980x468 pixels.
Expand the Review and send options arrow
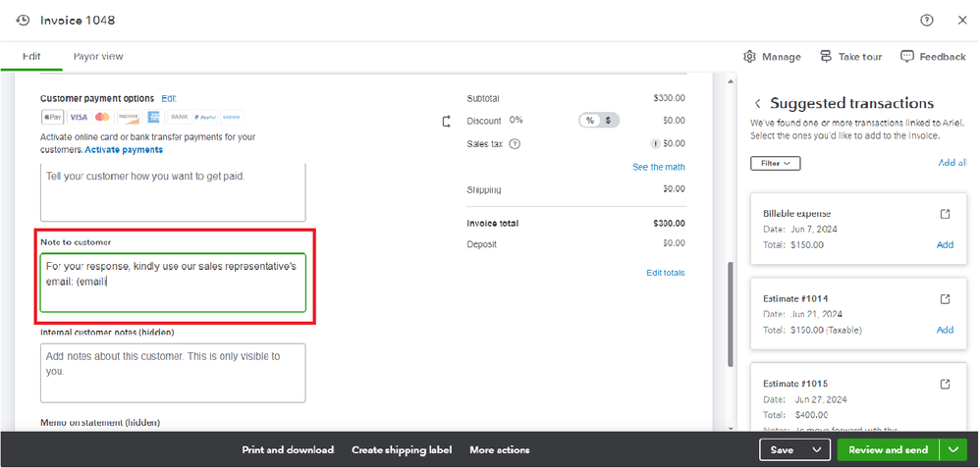[952, 449]
